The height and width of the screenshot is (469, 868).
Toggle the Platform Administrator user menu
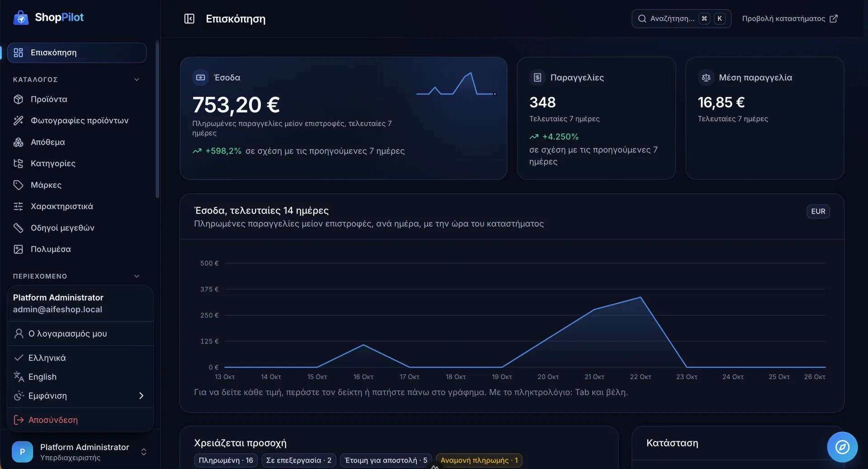(x=80, y=452)
